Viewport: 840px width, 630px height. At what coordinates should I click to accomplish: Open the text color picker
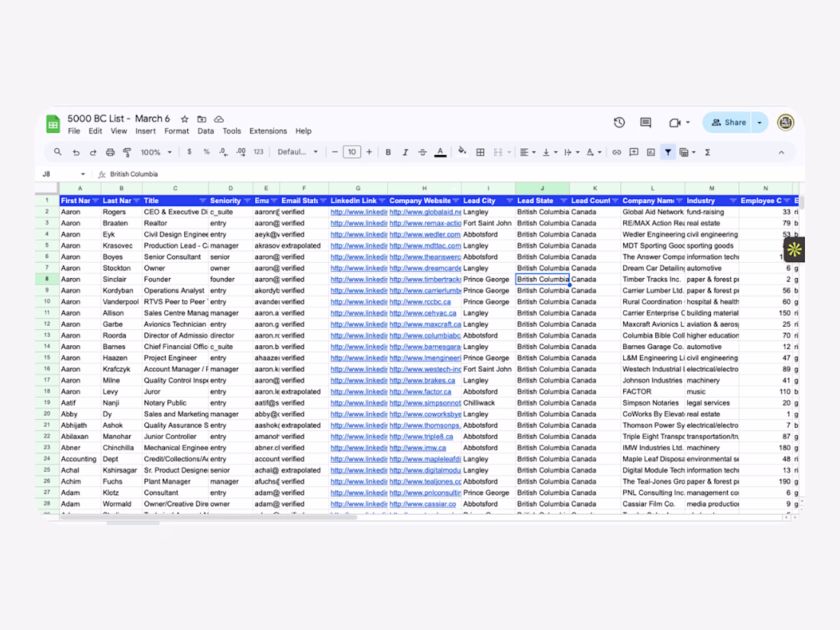pyautogui.click(x=440, y=152)
